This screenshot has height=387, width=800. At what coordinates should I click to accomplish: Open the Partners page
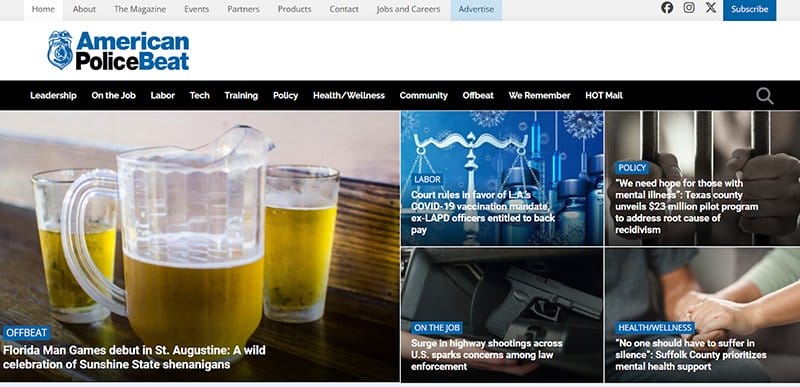(x=243, y=9)
